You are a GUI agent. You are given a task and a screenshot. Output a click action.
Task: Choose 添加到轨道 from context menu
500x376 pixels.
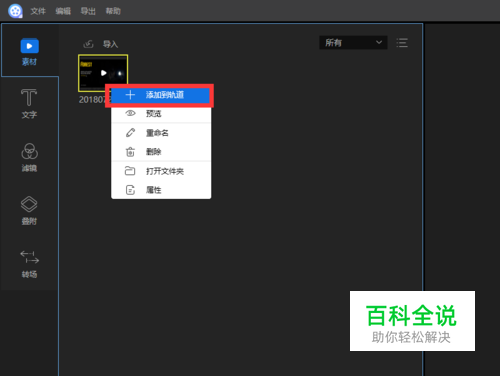coord(161,95)
